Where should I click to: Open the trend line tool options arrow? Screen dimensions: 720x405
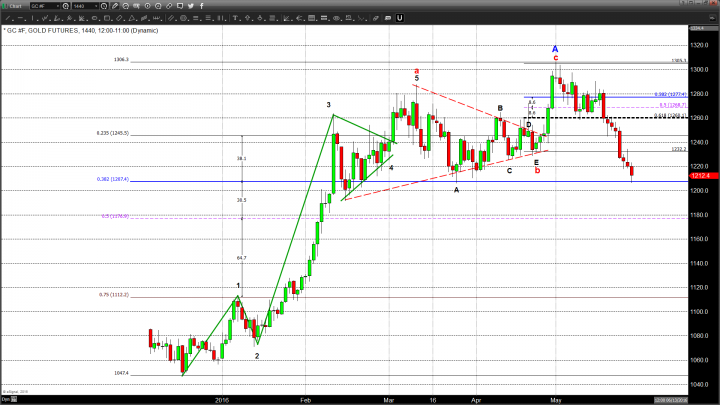(13, 20)
